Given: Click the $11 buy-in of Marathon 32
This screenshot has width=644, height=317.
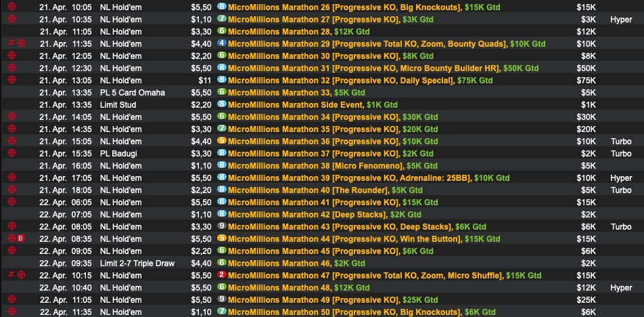Looking at the screenshot, I should [x=205, y=80].
